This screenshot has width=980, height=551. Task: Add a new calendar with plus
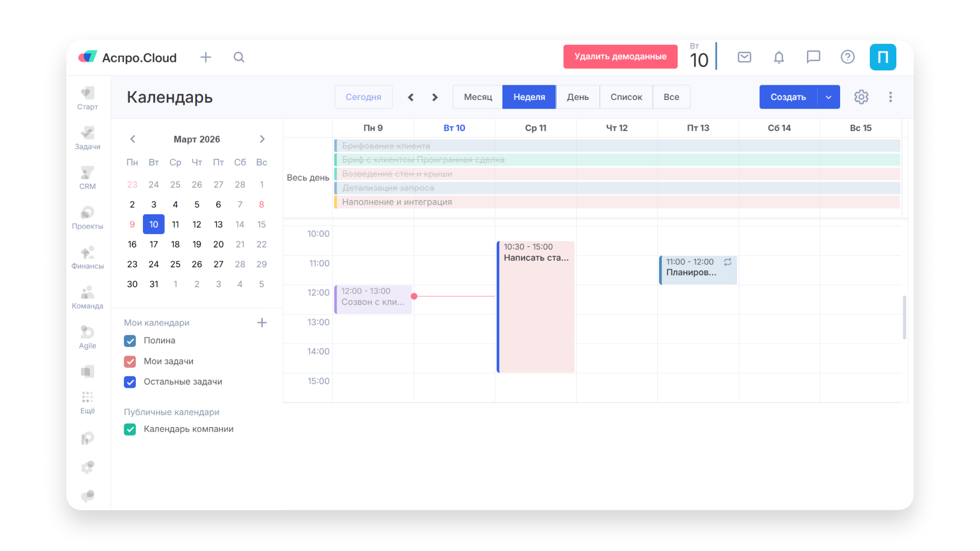click(262, 322)
